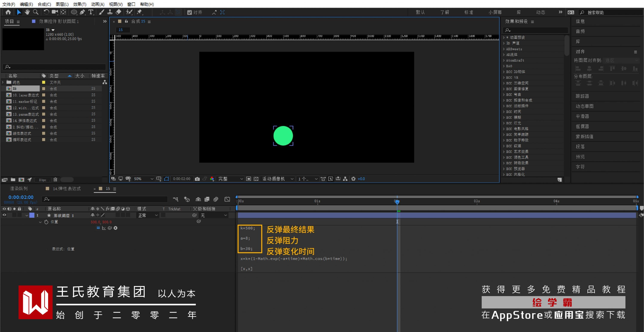This screenshot has width=644, height=332.
Task: Switch to the 14.弹性表达式 timeline tab
Action: (x=67, y=189)
